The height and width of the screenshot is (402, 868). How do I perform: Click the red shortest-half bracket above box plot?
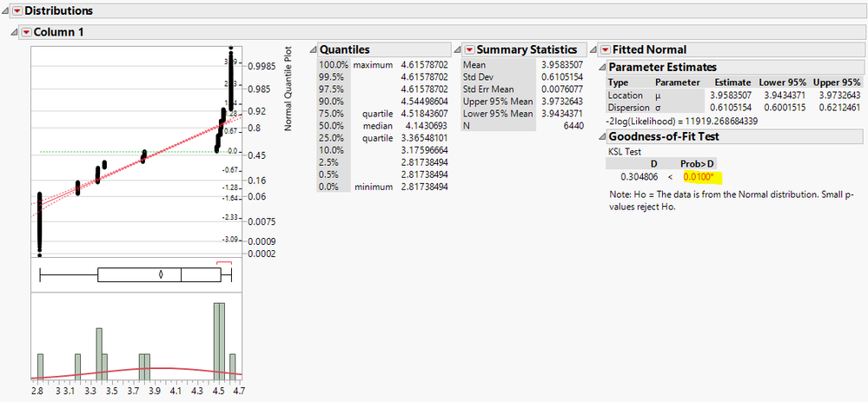(x=224, y=263)
